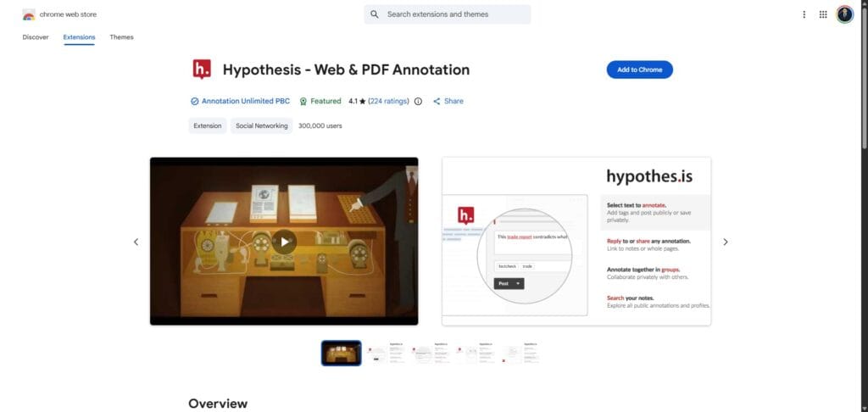868x412 pixels.
Task: Click the verified publisher badge icon
Action: tap(194, 102)
